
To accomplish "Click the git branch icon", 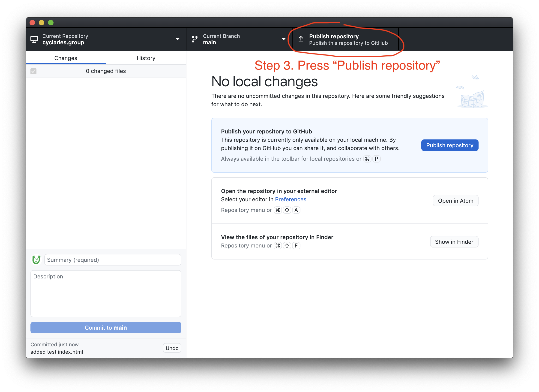I will (x=195, y=39).
